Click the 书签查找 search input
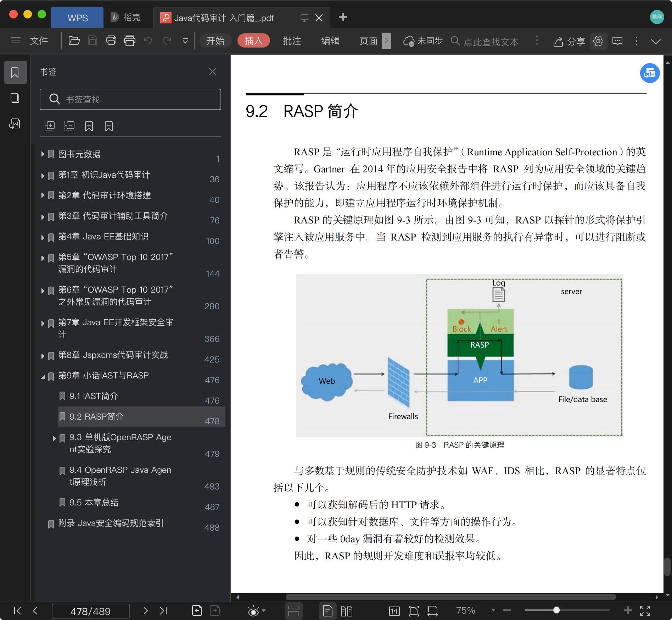This screenshot has width=672, height=620. tap(130, 99)
